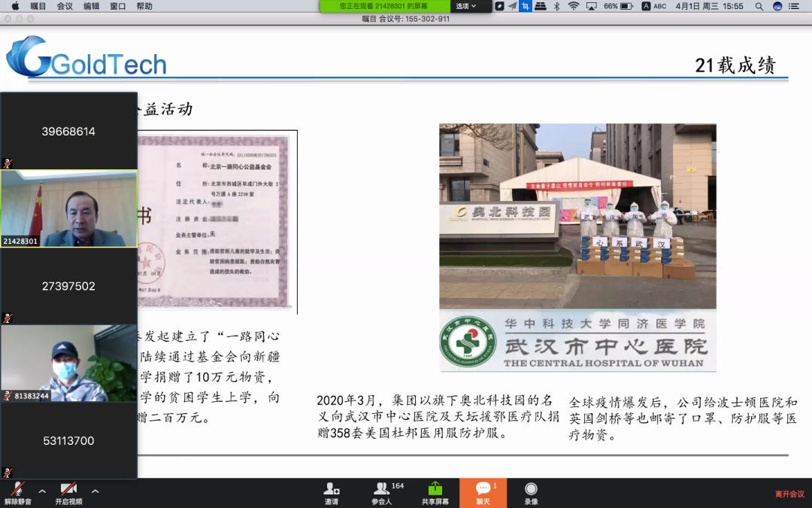The image size is (812, 508).
Task: Click the date and time 4月1日 周三 15:55
Action: point(709,6)
